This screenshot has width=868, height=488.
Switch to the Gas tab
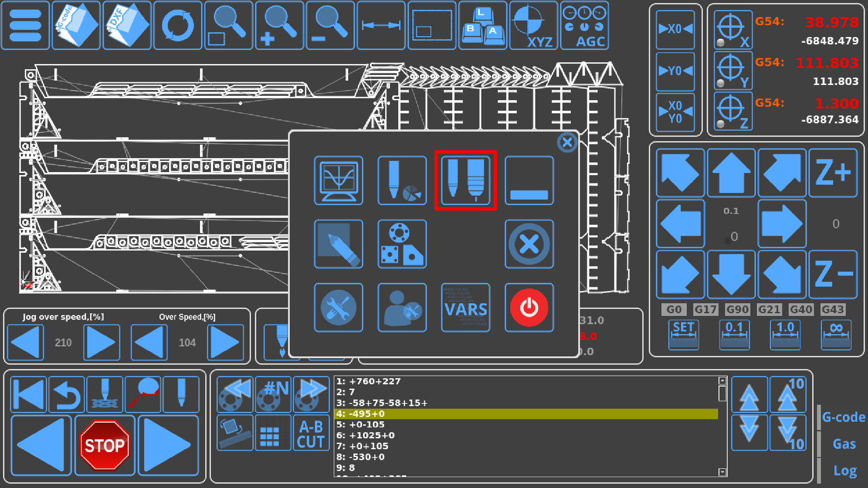pos(844,444)
